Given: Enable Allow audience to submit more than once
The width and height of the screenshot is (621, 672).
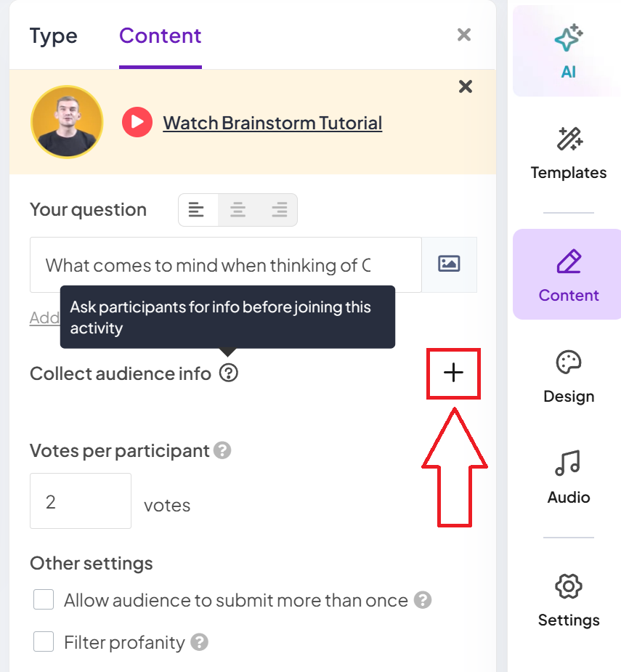Looking at the screenshot, I should tap(44, 599).
